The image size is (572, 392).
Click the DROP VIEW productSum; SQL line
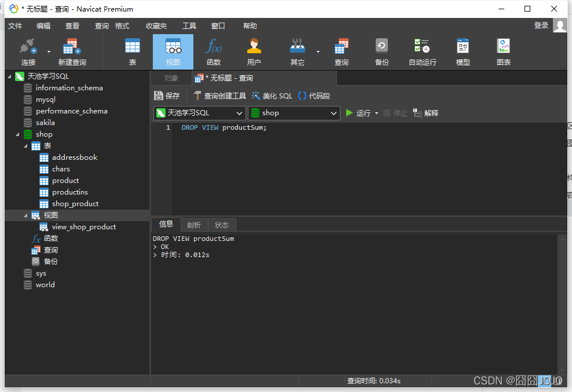[x=224, y=127]
